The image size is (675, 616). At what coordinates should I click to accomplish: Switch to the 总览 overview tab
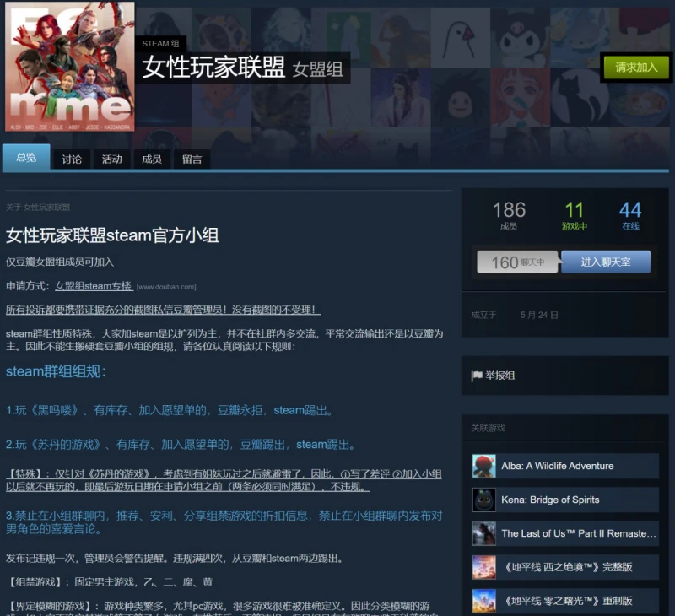[26, 158]
